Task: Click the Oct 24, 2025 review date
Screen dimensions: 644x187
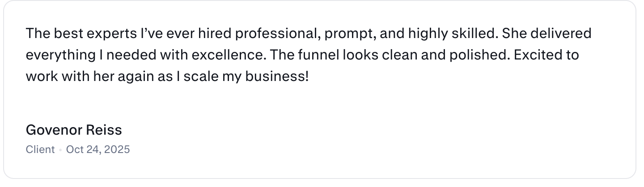Action: pyautogui.click(x=98, y=149)
